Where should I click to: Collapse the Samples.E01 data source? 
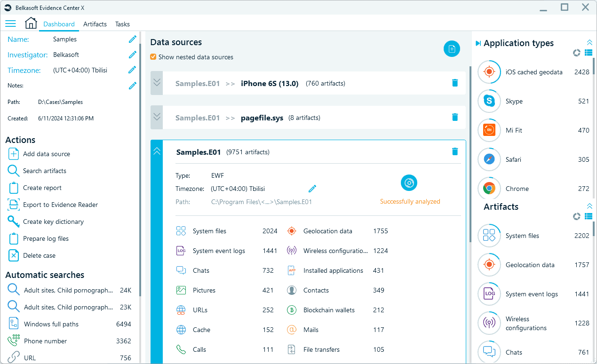click(157, 151)
